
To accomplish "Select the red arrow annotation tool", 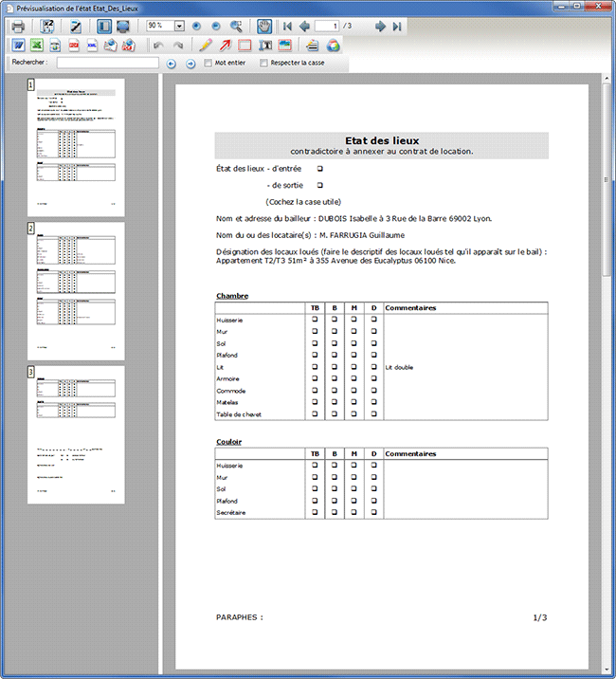I will (226, 46).
